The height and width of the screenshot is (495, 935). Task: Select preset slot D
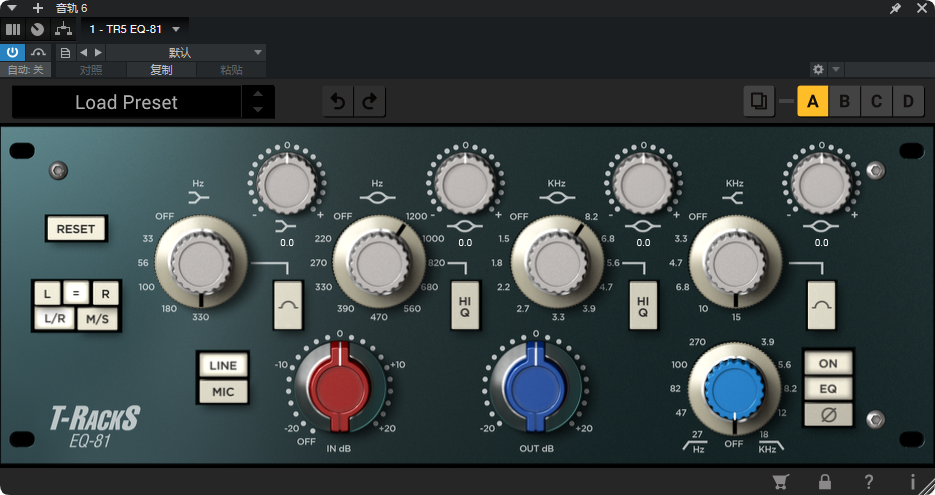click(908, 101)
